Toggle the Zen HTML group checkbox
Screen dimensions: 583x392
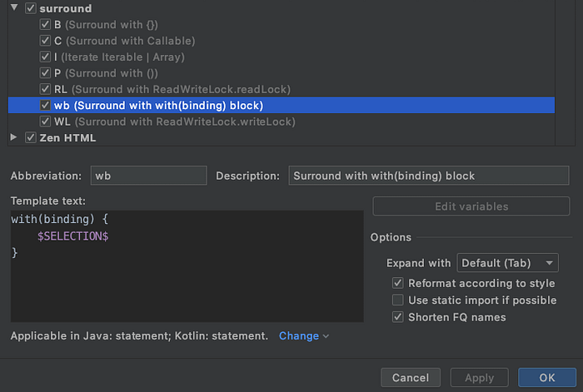pos(31,137)
